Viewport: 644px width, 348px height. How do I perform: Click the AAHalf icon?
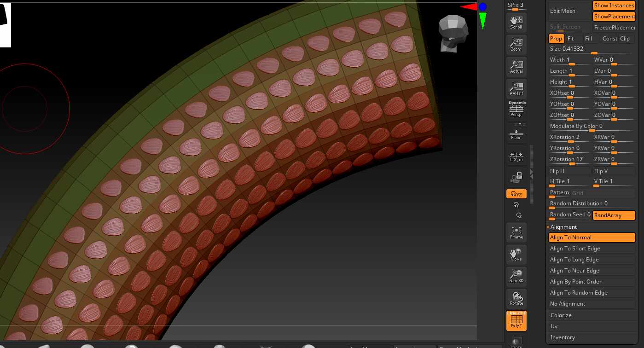[516, 88]
